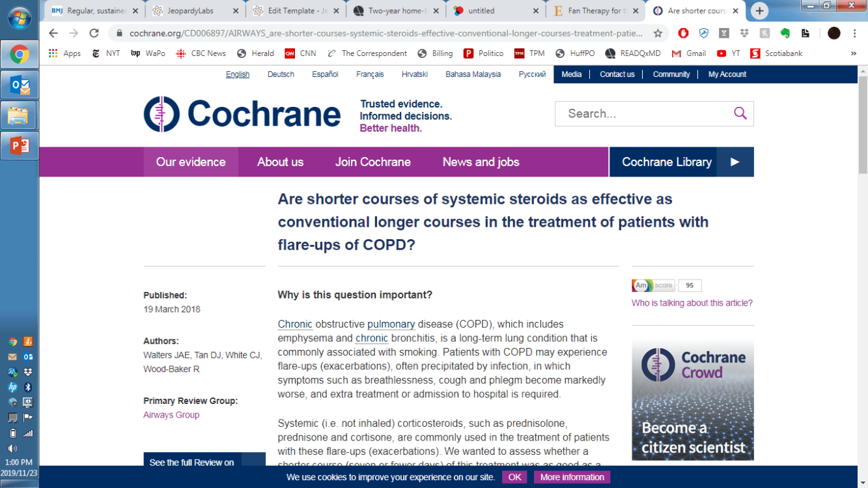Click the Apps bookmarks shortcut
The height and width of the screenshot is (488, 868).
click(64, 53)
